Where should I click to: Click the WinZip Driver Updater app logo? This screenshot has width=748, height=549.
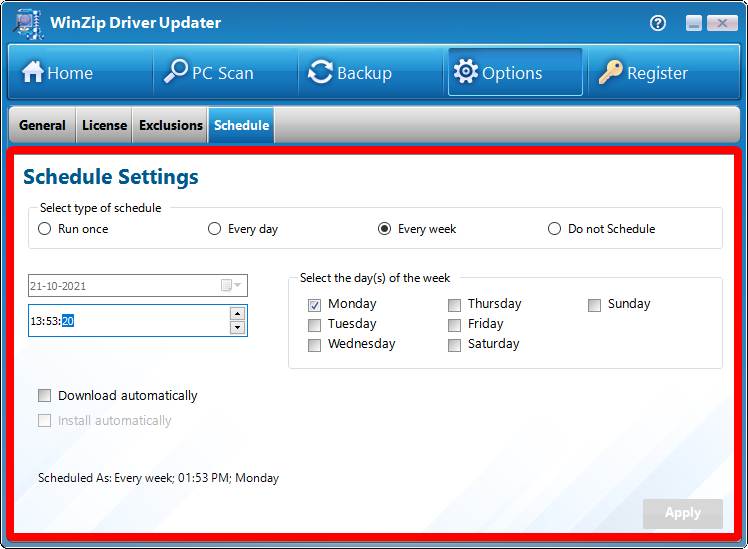[28, 24]
